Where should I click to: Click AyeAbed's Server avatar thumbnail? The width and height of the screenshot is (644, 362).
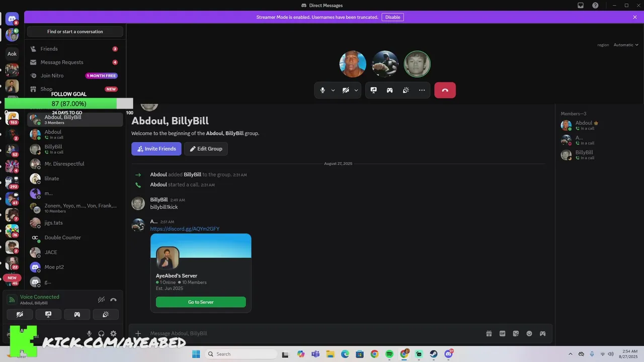[x=168, y=258]
